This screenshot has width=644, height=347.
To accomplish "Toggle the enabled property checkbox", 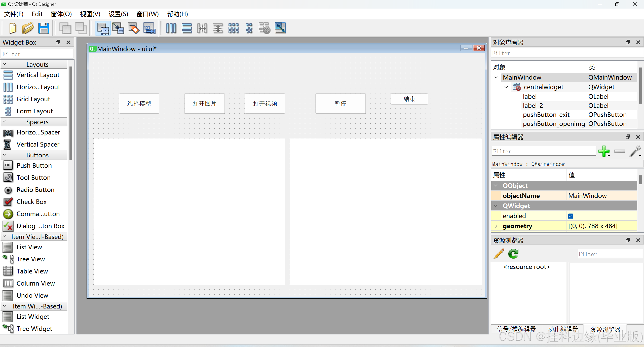I will pos(571,216).
